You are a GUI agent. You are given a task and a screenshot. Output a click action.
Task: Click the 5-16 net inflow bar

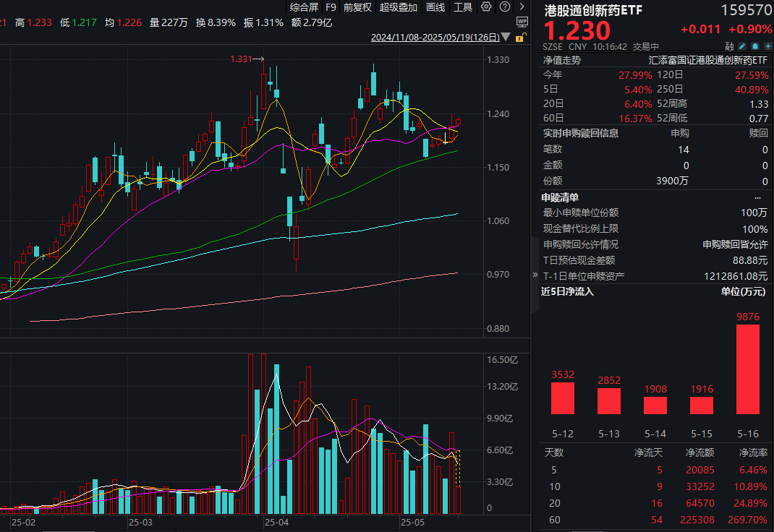coord(748,379)
